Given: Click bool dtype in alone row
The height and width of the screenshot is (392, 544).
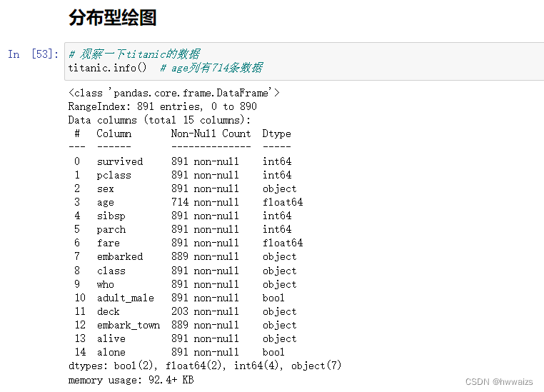Looking at the screenshot, I should 273,352.
